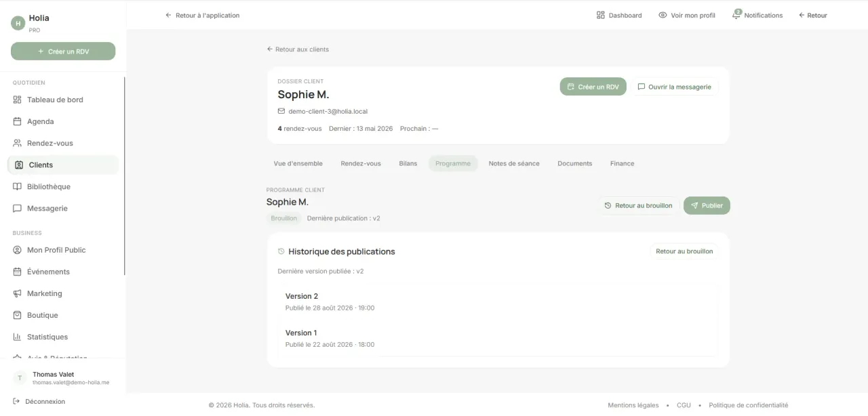Open Politique de confidentialité footer link
The image size is (868, 416).
(749, 405)
